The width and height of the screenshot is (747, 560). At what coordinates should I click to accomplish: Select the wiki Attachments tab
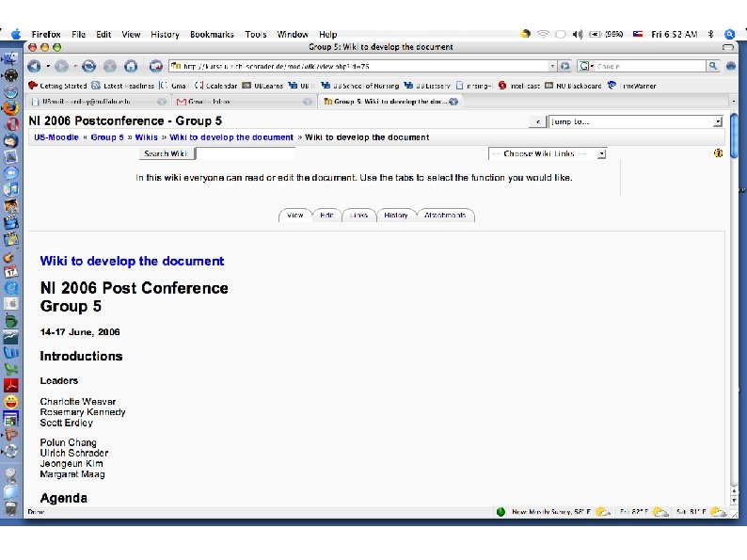coord(445,216)
